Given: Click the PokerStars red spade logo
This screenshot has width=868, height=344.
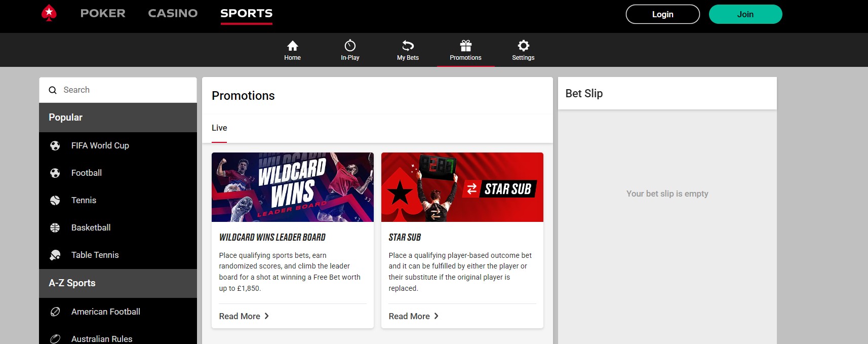Looking at the screenshot, I should point(49,13).
